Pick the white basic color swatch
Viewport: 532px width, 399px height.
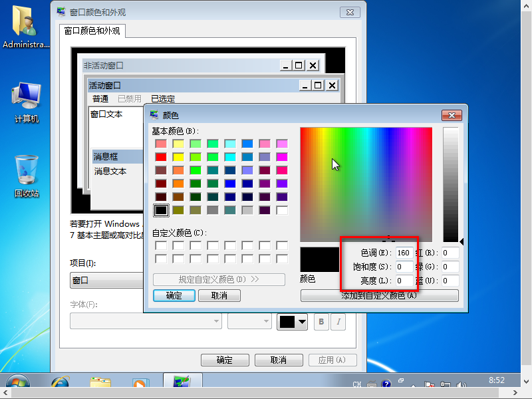click(282, 210)
